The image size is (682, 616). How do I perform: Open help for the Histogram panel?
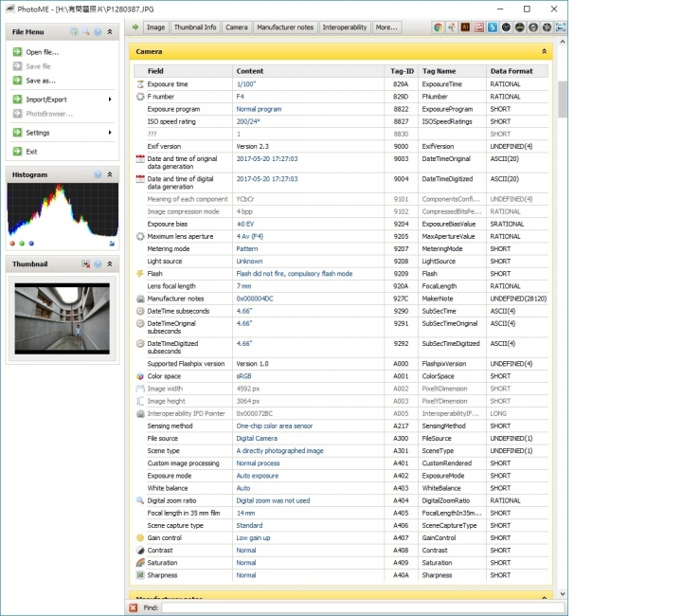click(x=99, y=175)
